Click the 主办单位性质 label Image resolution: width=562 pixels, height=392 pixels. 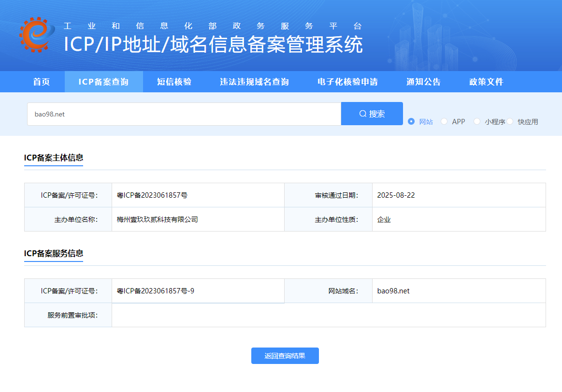(x=336, y=219)
